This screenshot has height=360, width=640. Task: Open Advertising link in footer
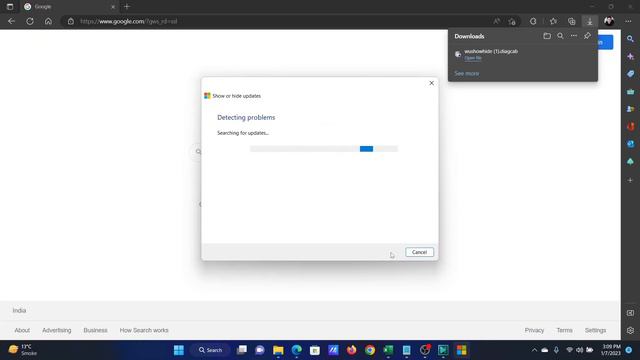click(57, 330)
